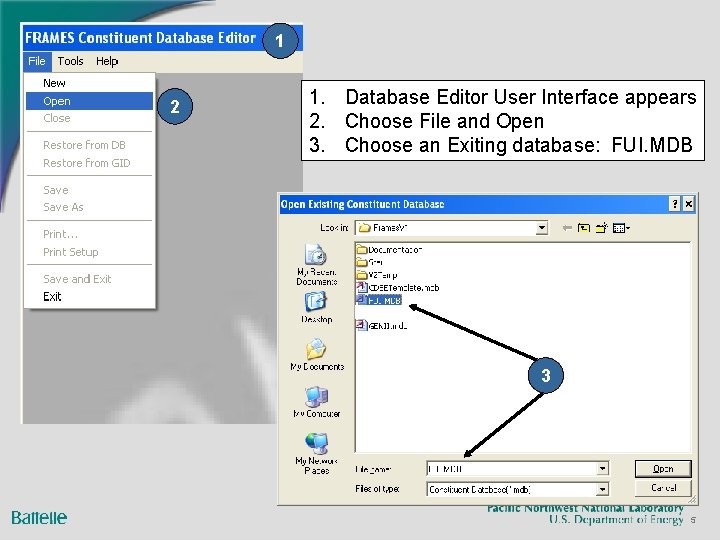This screenshot has height=540, width=720.
Task: Go up one folder level
Action: coord(584,228)
